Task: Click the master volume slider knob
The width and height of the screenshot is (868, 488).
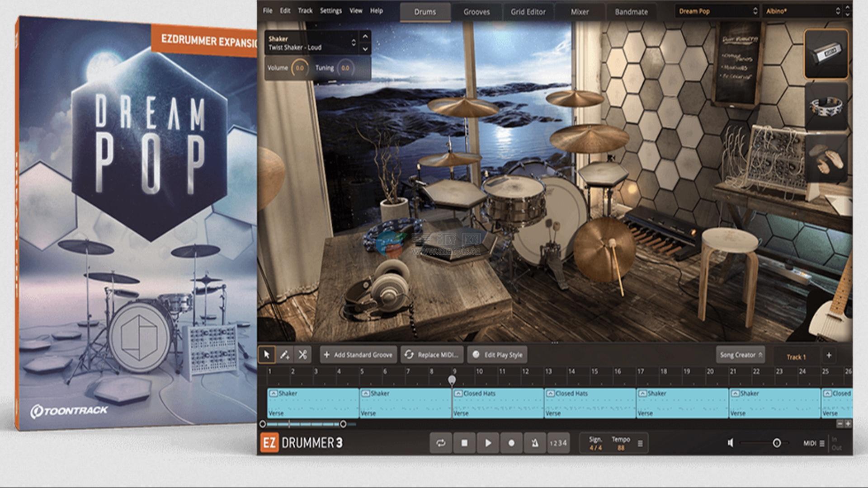Action: [x=777, y=443]
